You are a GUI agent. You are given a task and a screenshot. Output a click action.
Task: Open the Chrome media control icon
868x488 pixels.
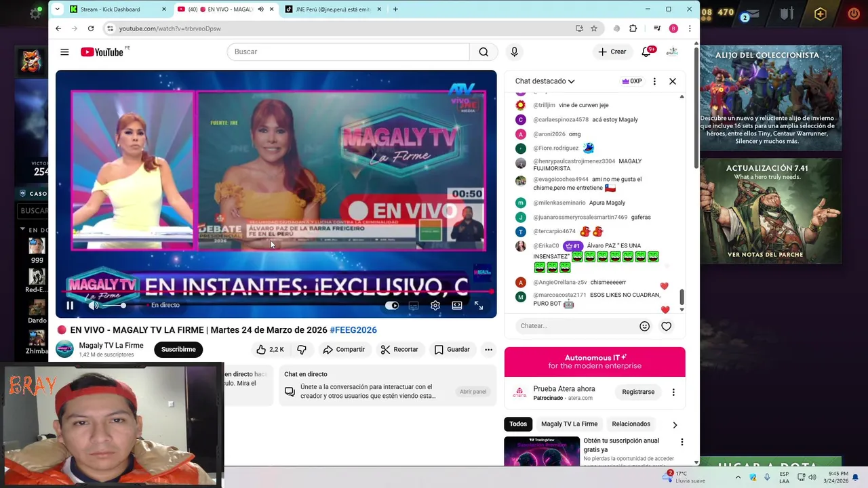[x=657, y=28]
